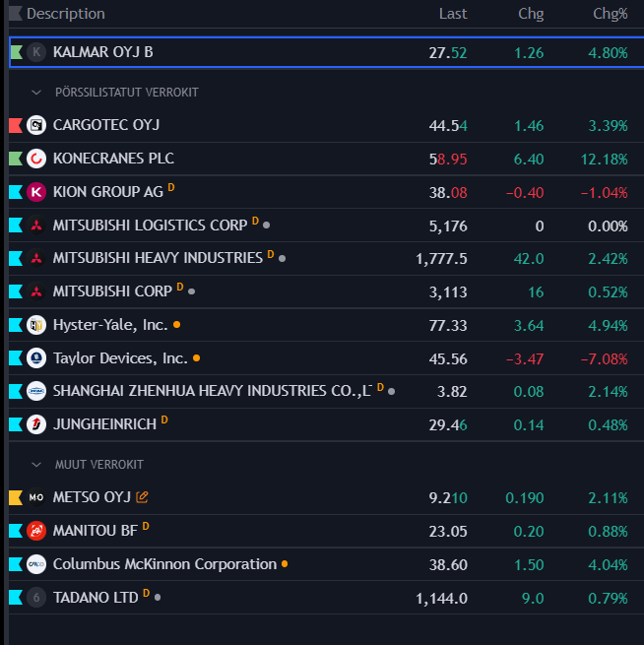Toggle the green flag on Kalmar OYJ B
Screen dimensions: 644x645
click(16, 52)
